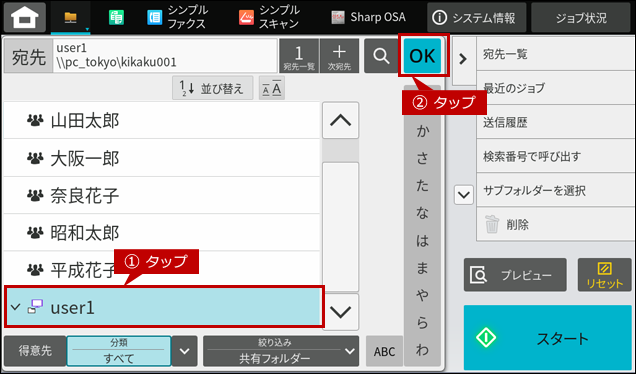The width and height of the screenshot is (636, 374).
Task: Open 宛先一覧 in action panel
Action: (x=556, y=54)
